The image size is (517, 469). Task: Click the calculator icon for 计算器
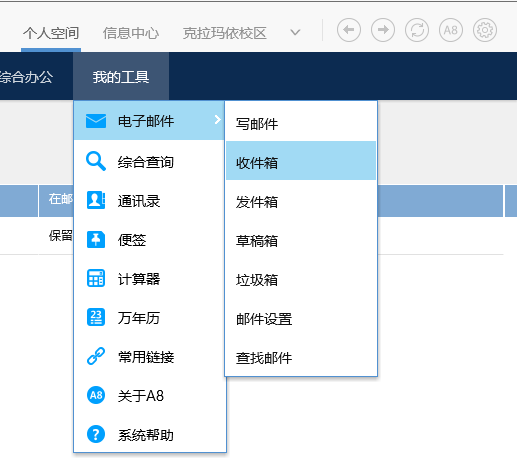pyautogui.click(x=96, y=278)
